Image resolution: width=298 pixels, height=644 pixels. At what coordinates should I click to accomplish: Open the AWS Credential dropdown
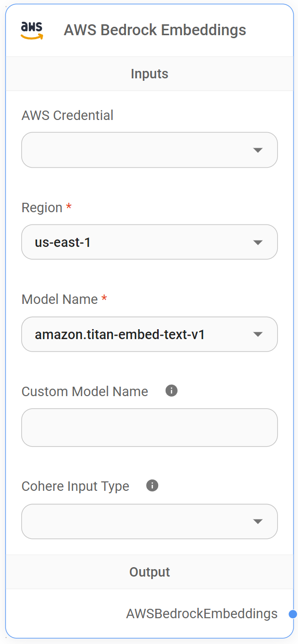(149, 150)
